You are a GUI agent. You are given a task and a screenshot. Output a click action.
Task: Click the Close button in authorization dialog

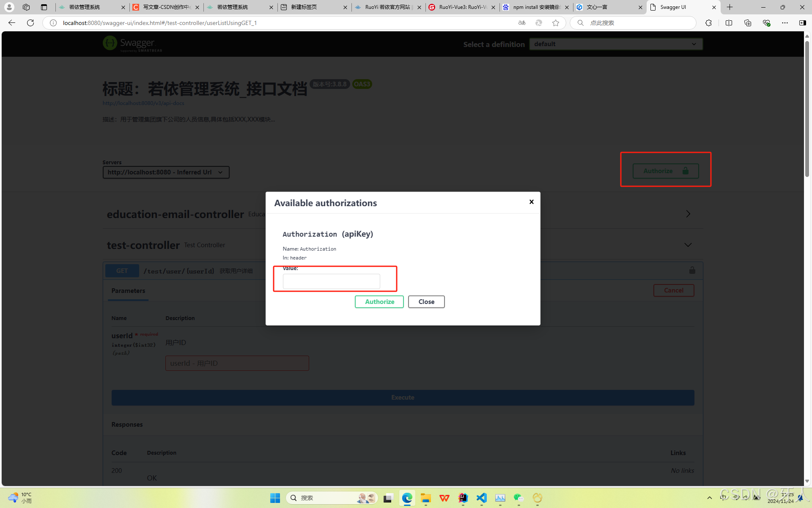click(426, 302)
